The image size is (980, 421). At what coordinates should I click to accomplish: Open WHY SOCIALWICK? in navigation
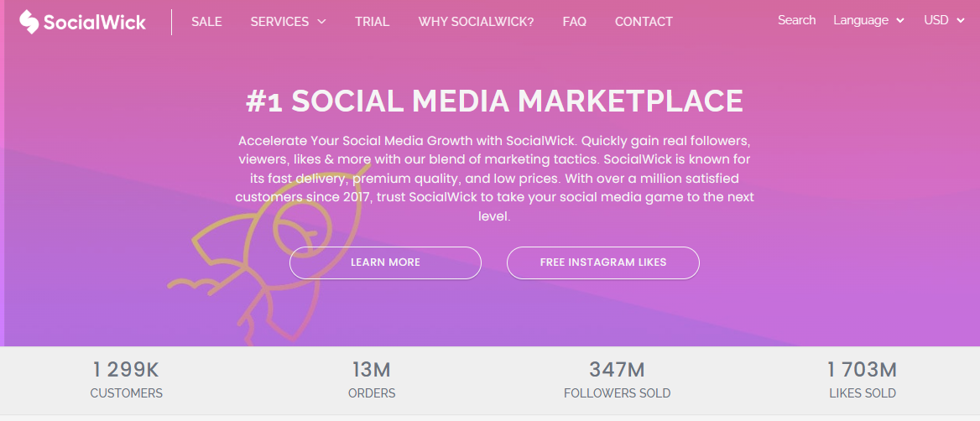pos(476,22)
